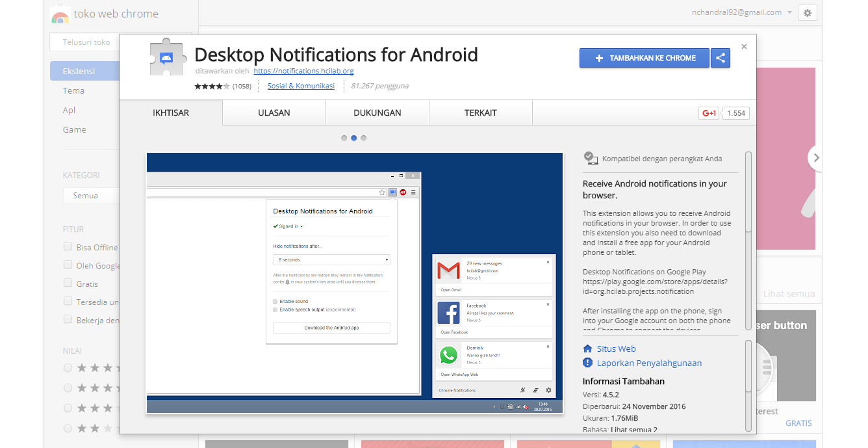Click TAMBAHKAN KE CHROME button
Image resolution: width=868 pixels, height=448 pixels.
[644, 58]
